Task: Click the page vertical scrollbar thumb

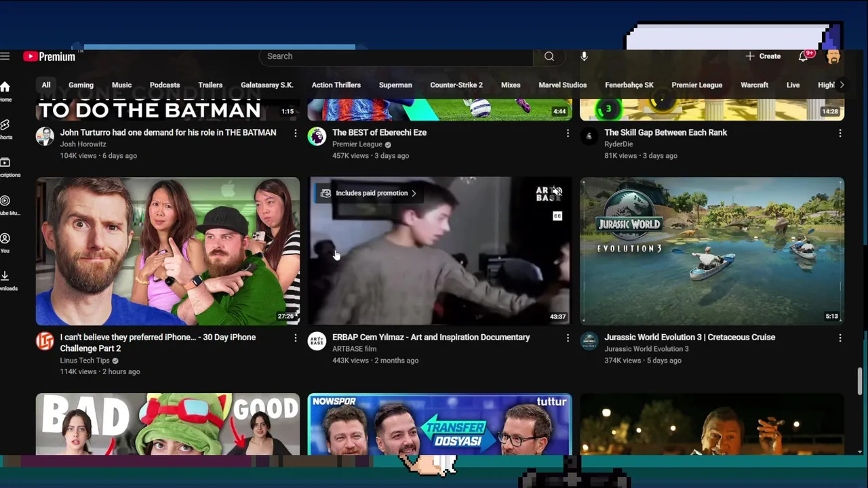Action: click(x=861, y=382)
